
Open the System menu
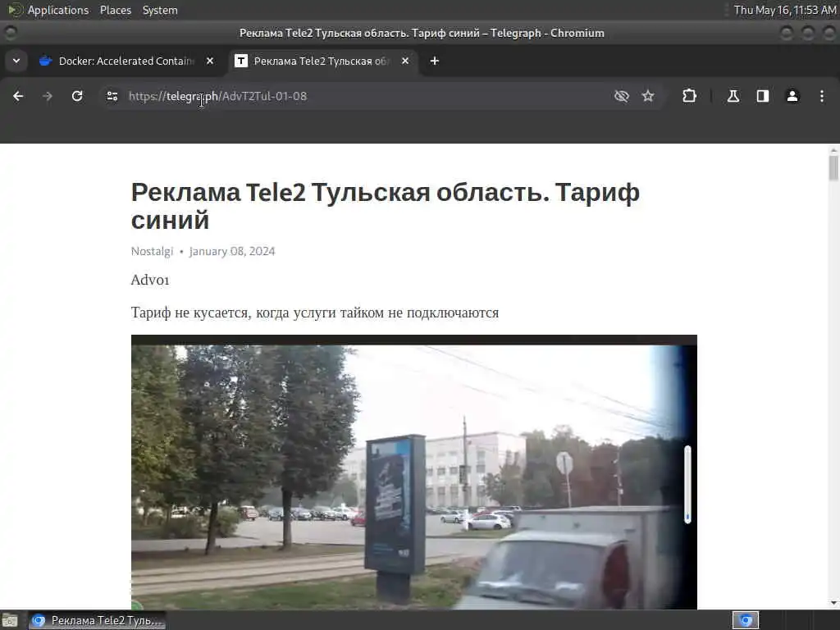pyautogui.click(x=160, y=10)
